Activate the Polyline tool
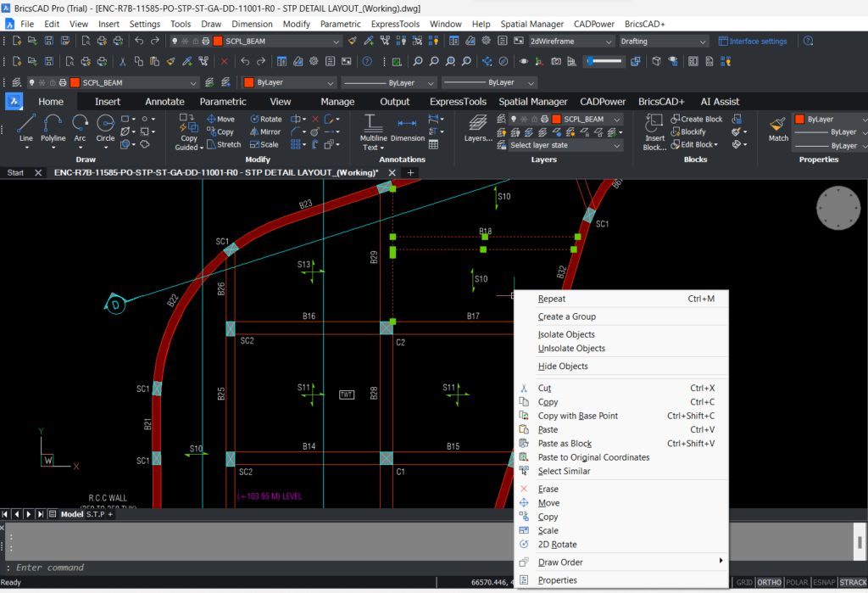868x593 pixels. 53,127
